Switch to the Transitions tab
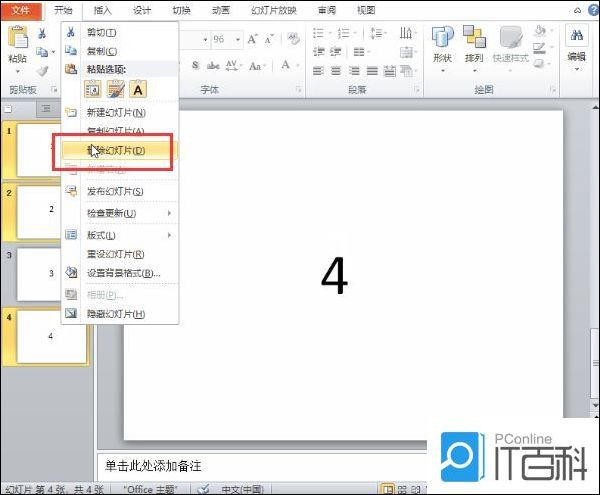 (181, 10)
